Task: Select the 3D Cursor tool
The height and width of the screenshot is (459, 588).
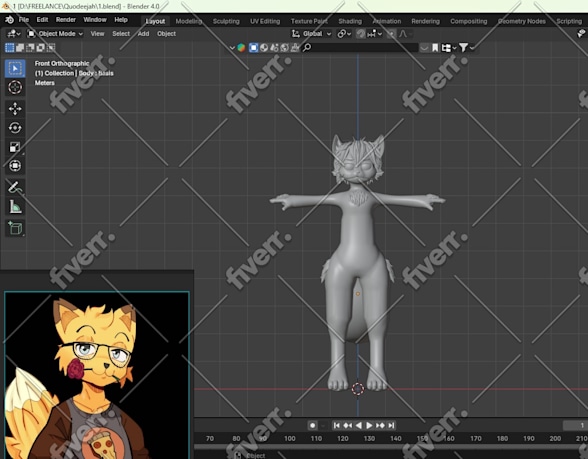Action: pyautogui.click(x=15, y=87)
